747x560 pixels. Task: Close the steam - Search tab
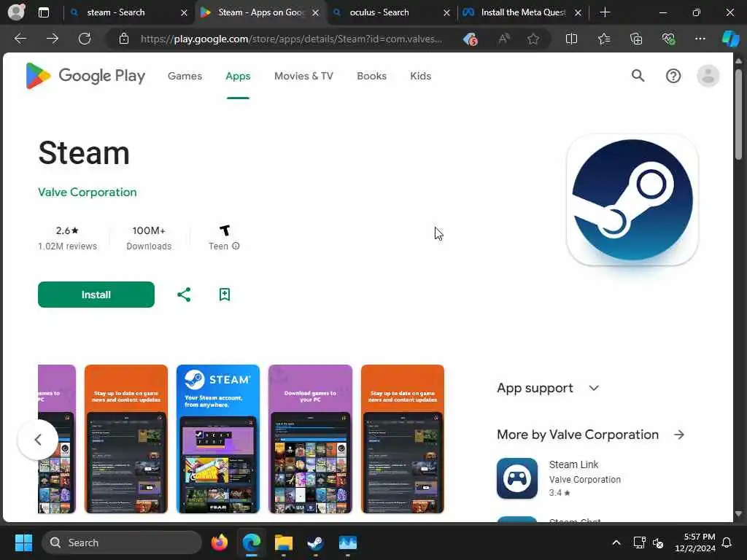(184, 12)
